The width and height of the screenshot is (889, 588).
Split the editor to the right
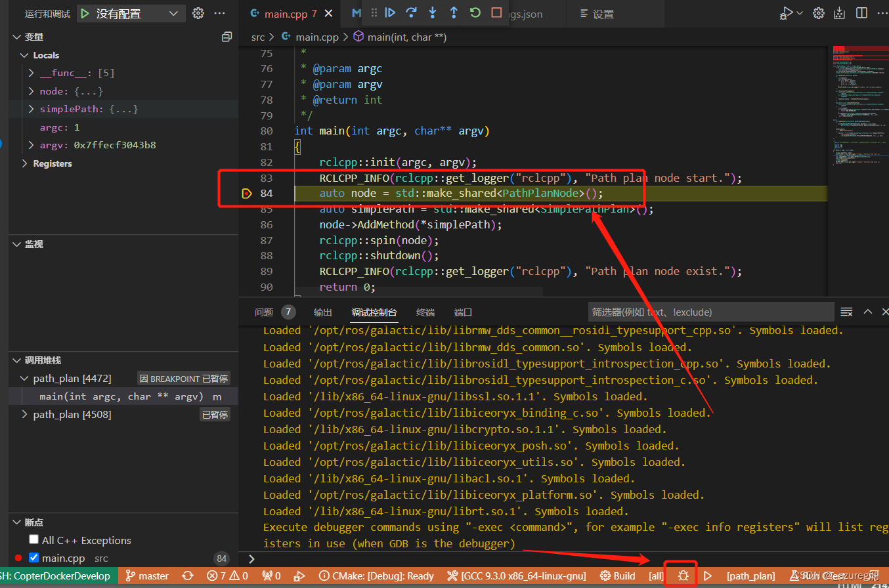pyautogui.click(x=861, y=13)
